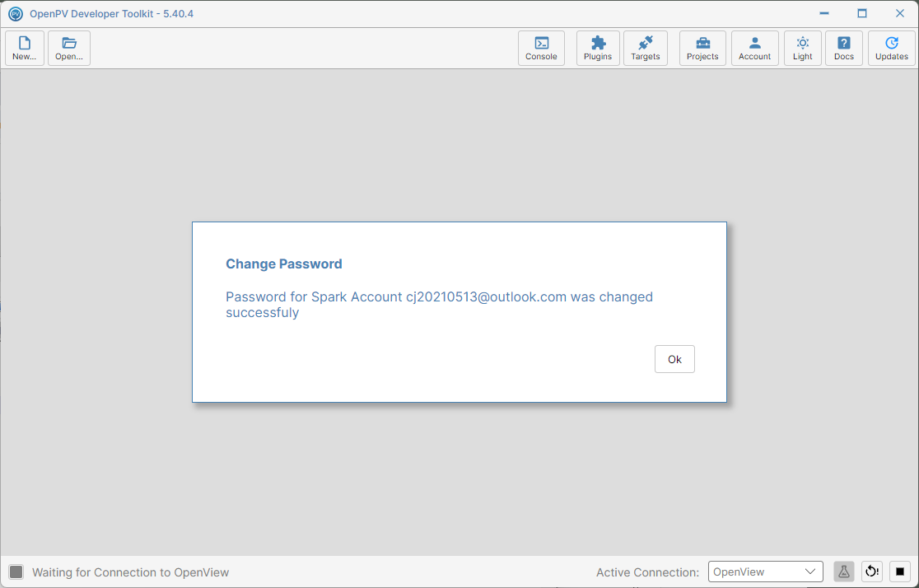Image resolution: width=919 pixels, height=588 pixels.
Task: Click the 'Change Password' dialog heading
Action: click(283, 264)
